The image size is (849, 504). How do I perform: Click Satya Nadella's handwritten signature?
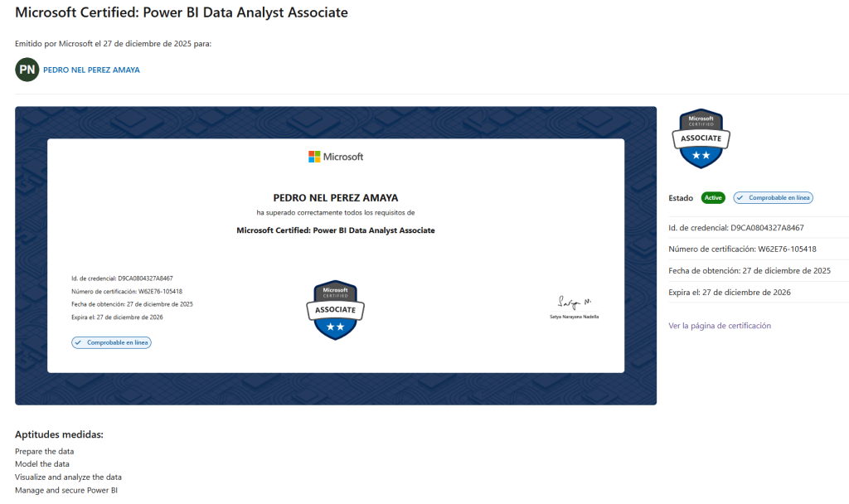[x=573, y=302]
